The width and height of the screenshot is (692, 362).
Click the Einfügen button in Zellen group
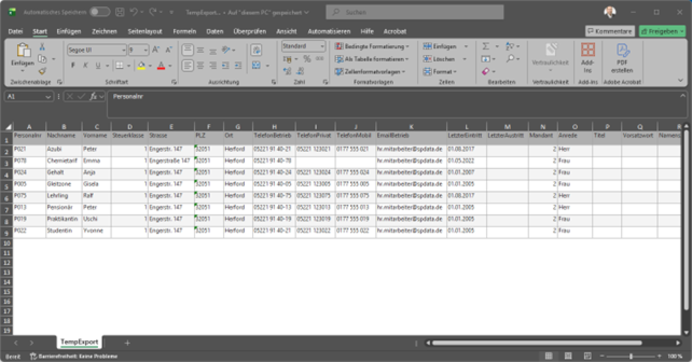pos(440,46)
